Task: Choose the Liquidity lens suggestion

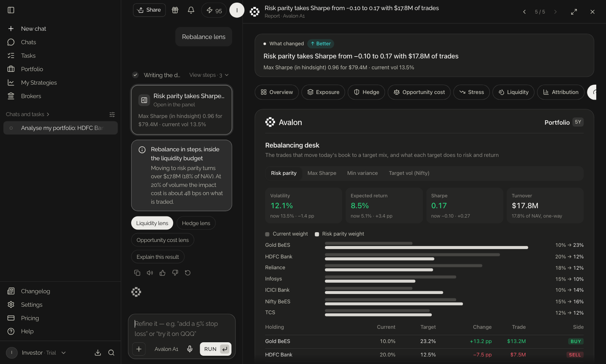Action: 152,223
